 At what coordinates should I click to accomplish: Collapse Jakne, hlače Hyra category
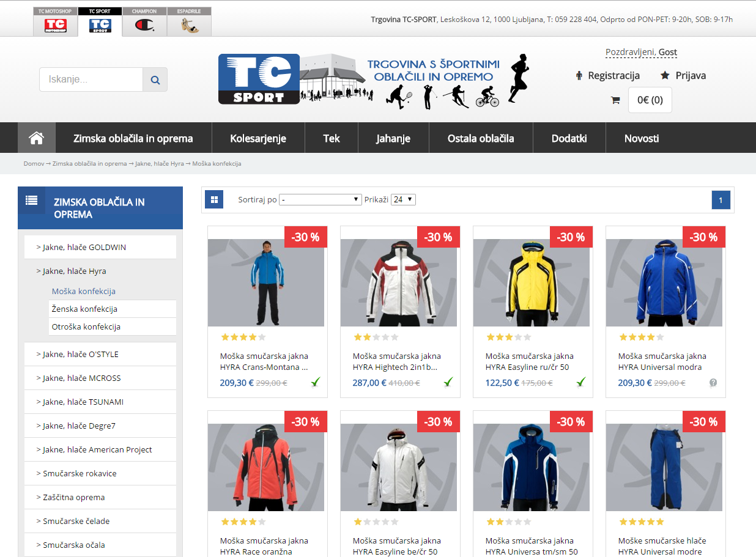tap(100, 271)
